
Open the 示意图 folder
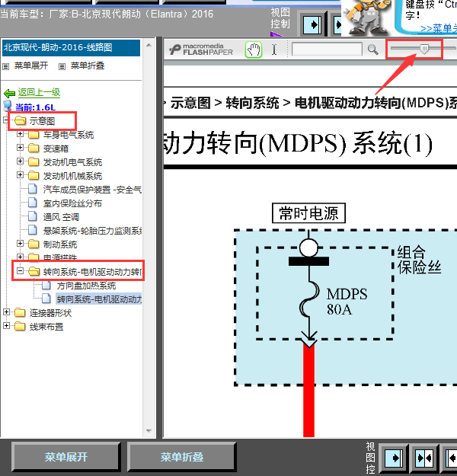(x=42, y=121)
